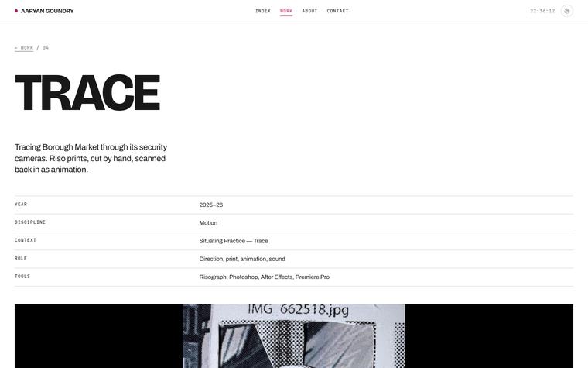Click the '2025–26' year value
Image resolution: width=588 pixels, height=368 pixels.
(x=210, y=205)
